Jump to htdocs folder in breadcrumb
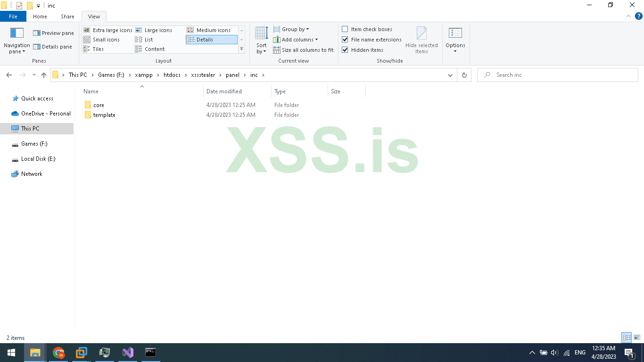644x362 pixels. (x=172, y=75)
